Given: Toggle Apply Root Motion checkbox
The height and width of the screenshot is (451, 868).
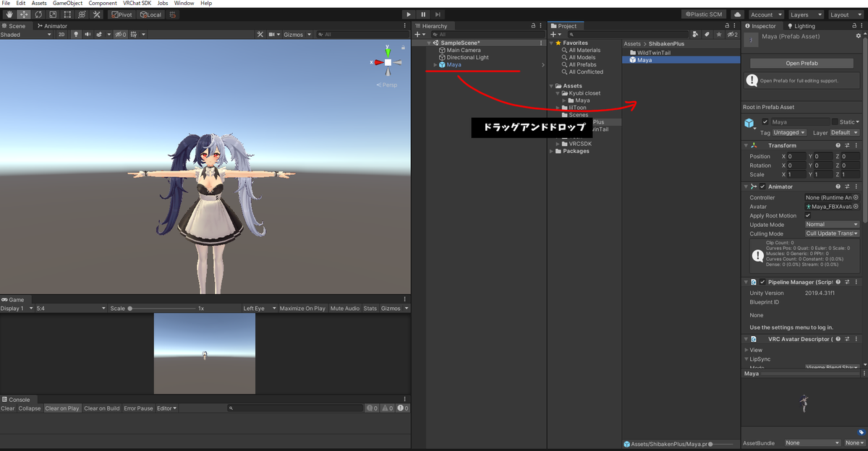Looking at the screenshot, I should [808, 215].
